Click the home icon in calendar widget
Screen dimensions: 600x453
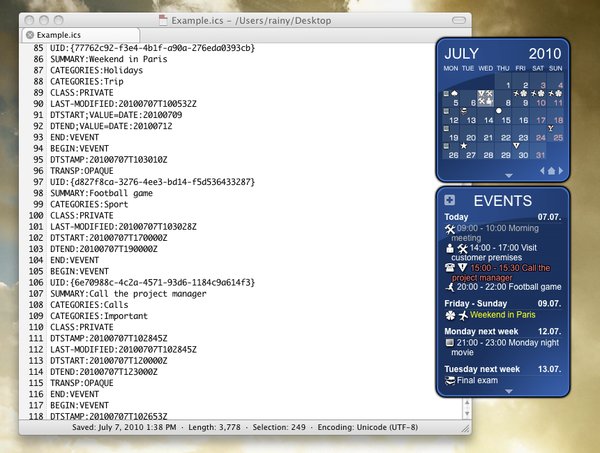549,172
